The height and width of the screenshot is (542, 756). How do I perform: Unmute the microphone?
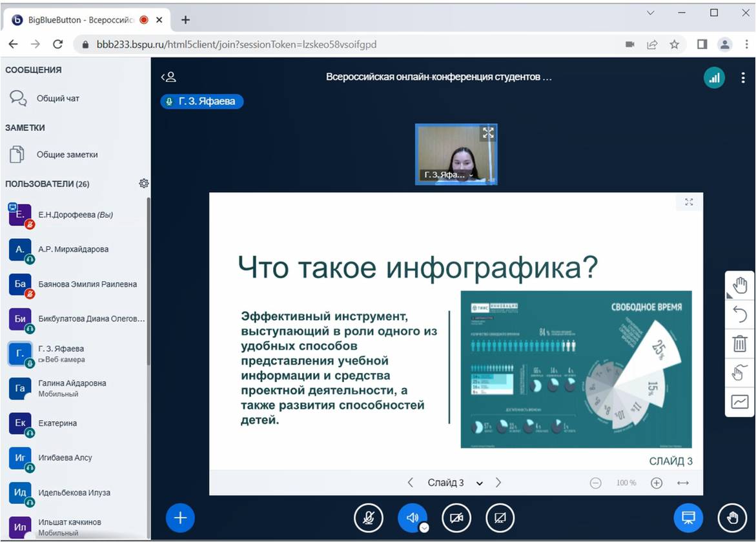tap(369, 517)
